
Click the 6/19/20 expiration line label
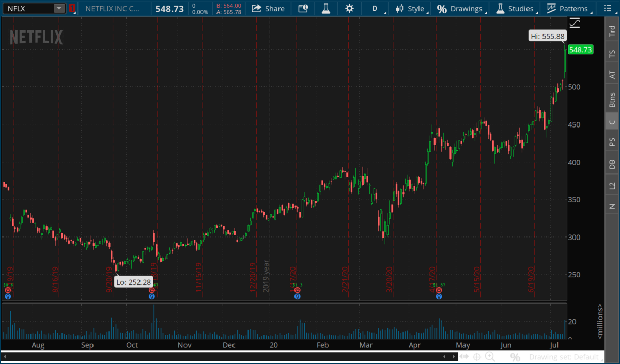pyautogui.click(x=531, y=279)
